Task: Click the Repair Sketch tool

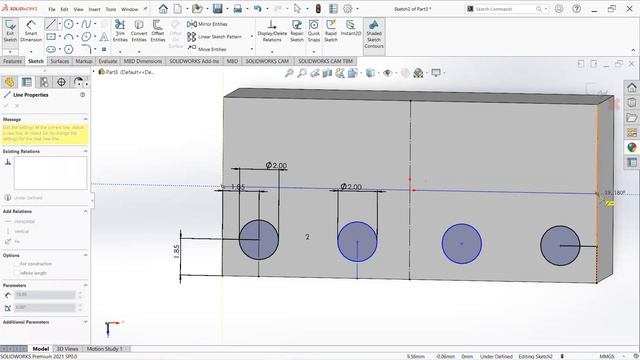Action: 297,31
